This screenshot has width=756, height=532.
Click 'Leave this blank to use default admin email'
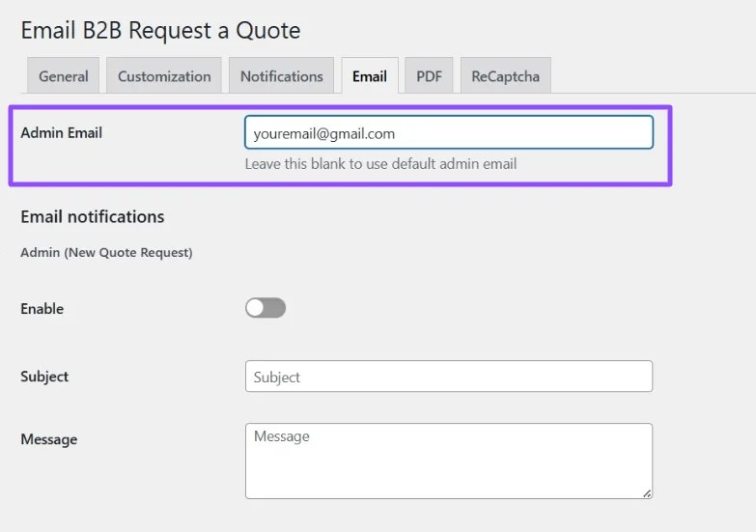click(x=380, y=164)
